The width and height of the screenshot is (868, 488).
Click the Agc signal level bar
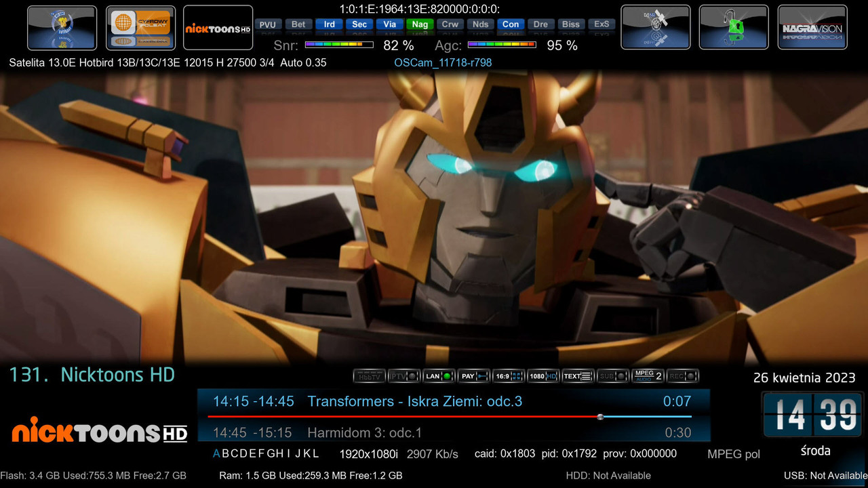[x=502, y=45]
